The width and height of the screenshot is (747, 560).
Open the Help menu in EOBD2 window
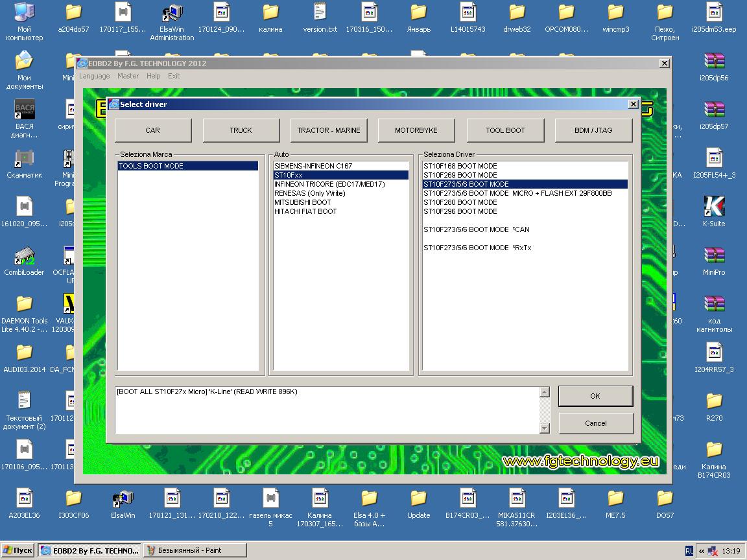(x=154, y=76)
